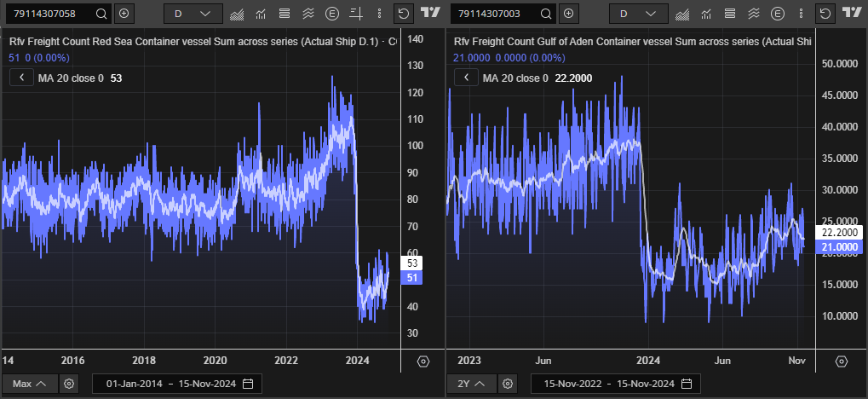
Task: Collapse the MA 20 legend on the Red Sea chart
Action: pos(22,78)
